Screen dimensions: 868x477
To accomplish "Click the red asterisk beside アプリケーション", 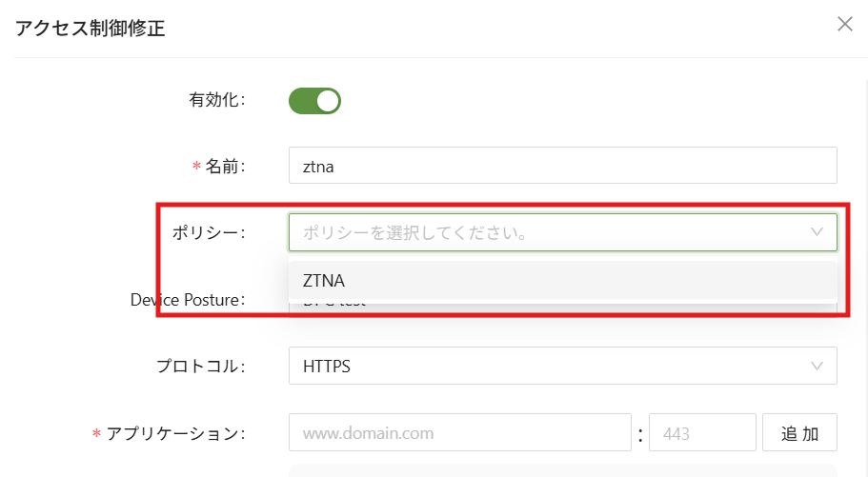I will (96, 434).
